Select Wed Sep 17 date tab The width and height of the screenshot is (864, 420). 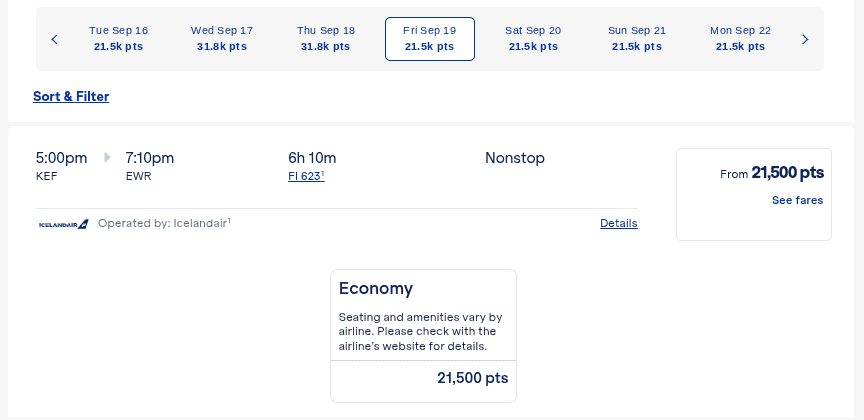(222, 39)
